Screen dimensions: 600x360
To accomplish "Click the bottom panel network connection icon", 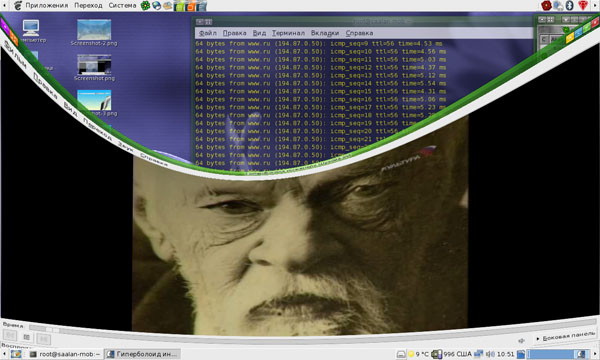I will click(479, 354).
